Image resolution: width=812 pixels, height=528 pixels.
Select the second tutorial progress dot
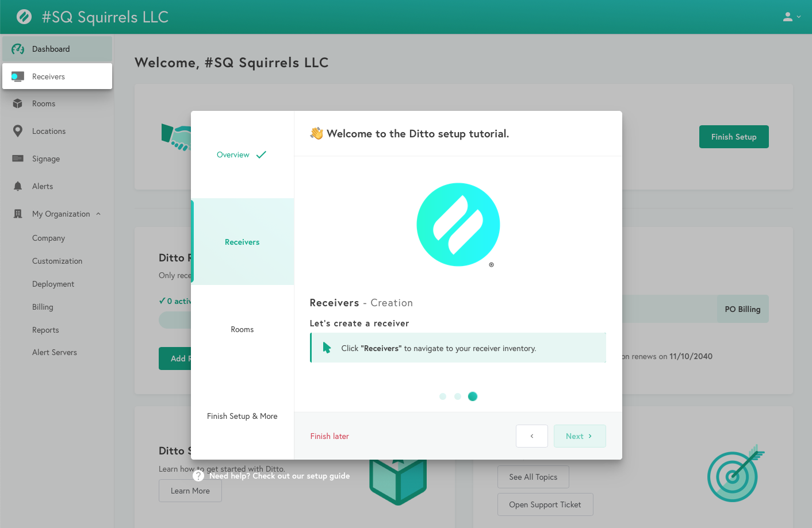[458, 396]
